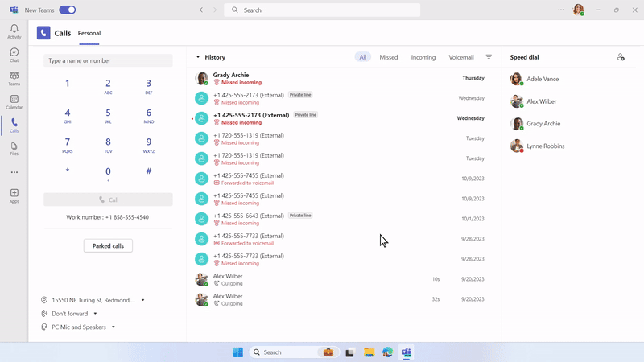Viewport: 644px width, 362px height.
Task: Select the Incoming history filter
Action: coord(423,57)
